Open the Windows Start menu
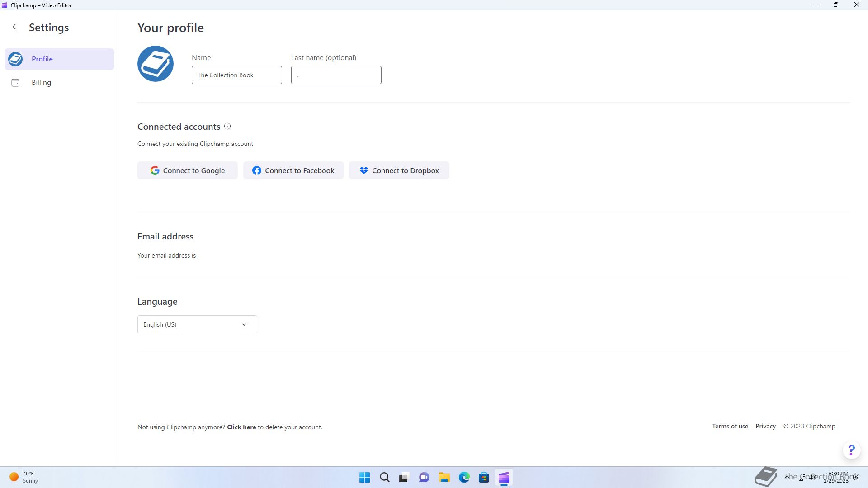 [x=364, y=478]
